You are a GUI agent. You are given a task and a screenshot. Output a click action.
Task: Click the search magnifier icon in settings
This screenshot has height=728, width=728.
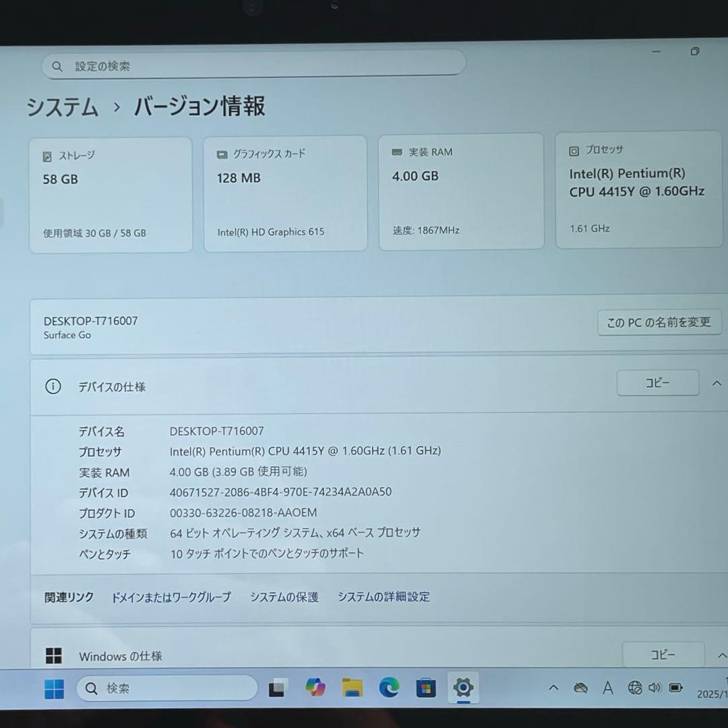57,66
